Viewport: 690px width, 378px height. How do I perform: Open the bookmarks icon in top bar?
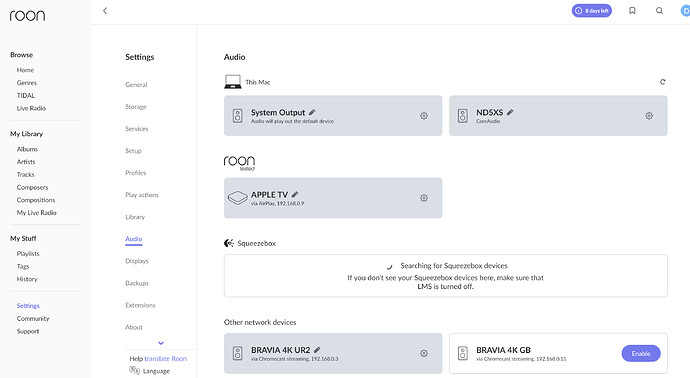[x=632, y=11]
